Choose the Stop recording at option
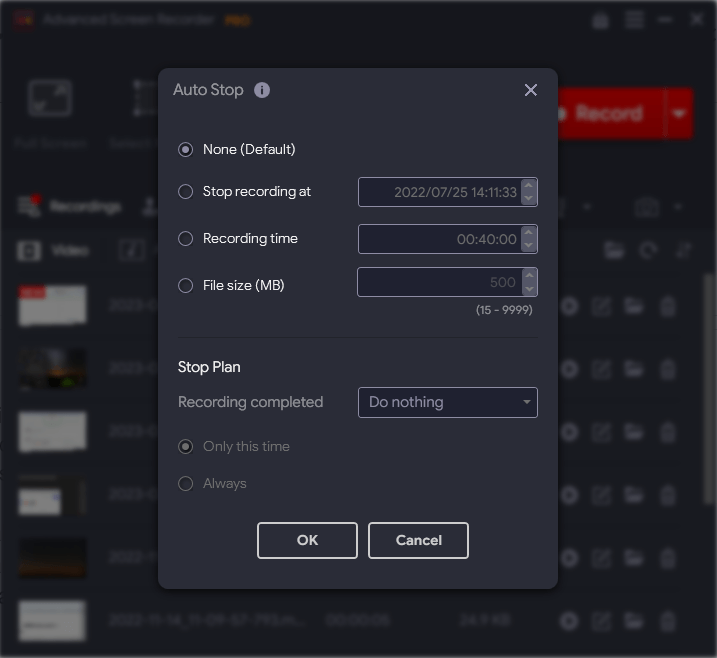 point(185,192)
